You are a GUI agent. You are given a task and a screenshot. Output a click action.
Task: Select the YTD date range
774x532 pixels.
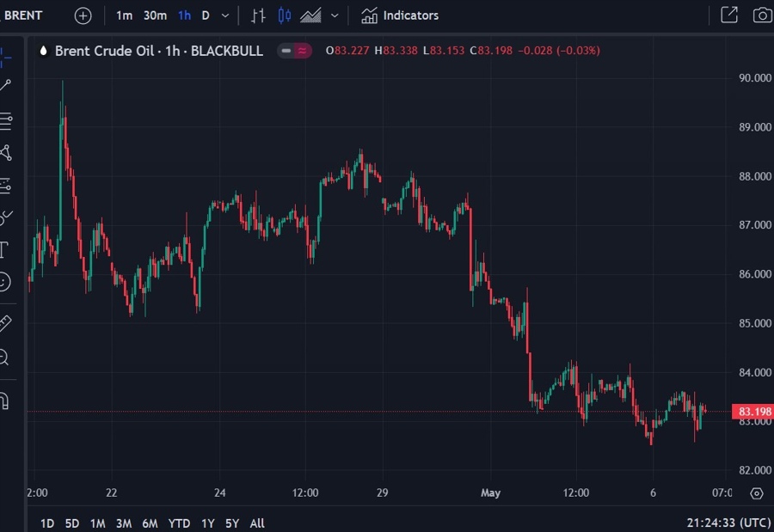click(179, 523)
